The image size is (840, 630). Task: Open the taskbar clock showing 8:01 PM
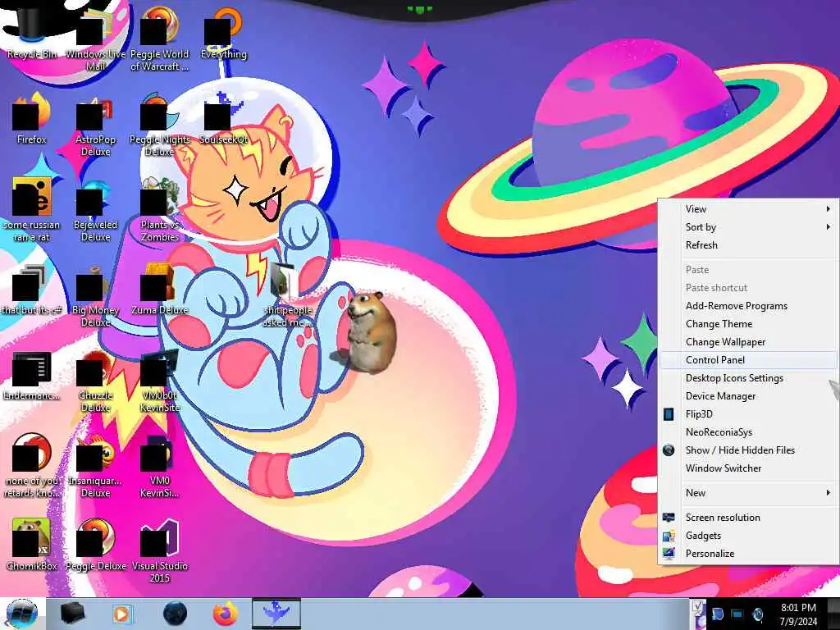coord(798,614)
